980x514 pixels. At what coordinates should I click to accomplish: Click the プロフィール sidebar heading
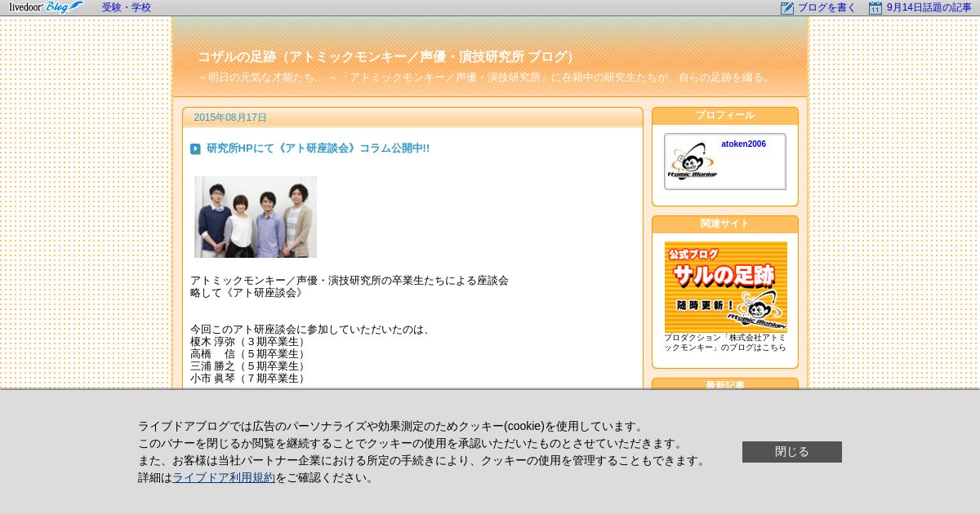(725, 116)
